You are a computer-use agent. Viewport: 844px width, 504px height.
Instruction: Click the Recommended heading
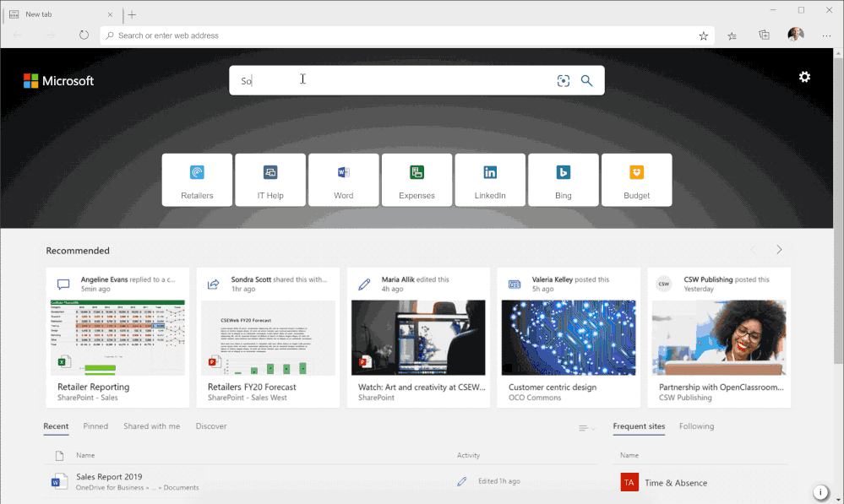[x=78, y=251]
